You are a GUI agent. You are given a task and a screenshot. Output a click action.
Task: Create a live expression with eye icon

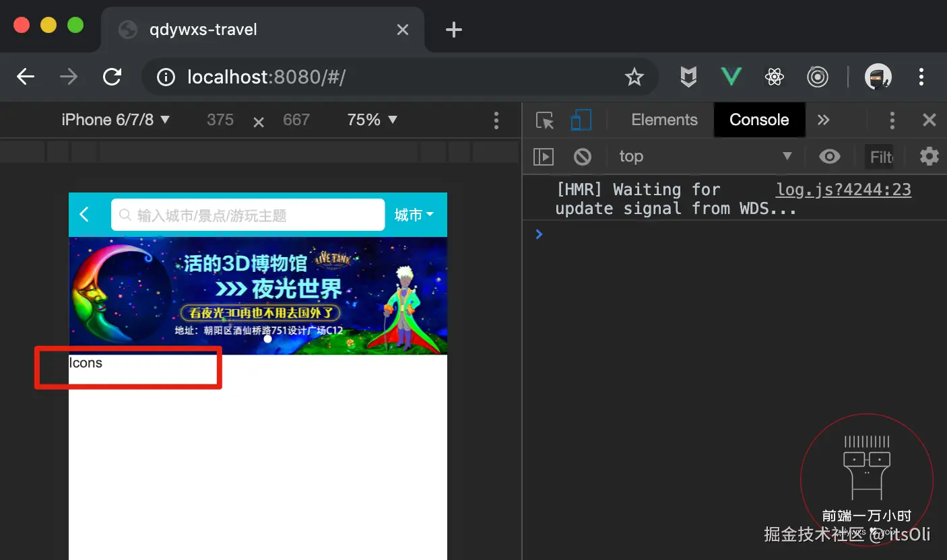[x=829, y=157]
